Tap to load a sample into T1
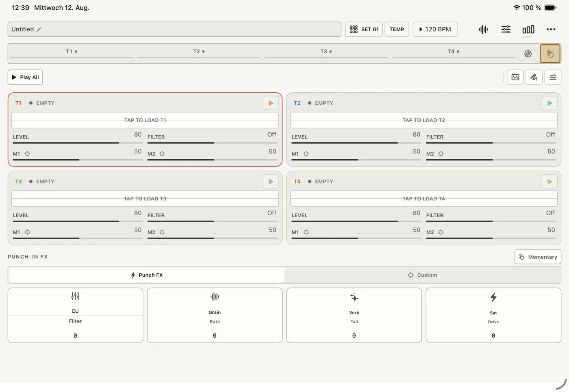Screen dimensions: 569x392 (145, 120)
